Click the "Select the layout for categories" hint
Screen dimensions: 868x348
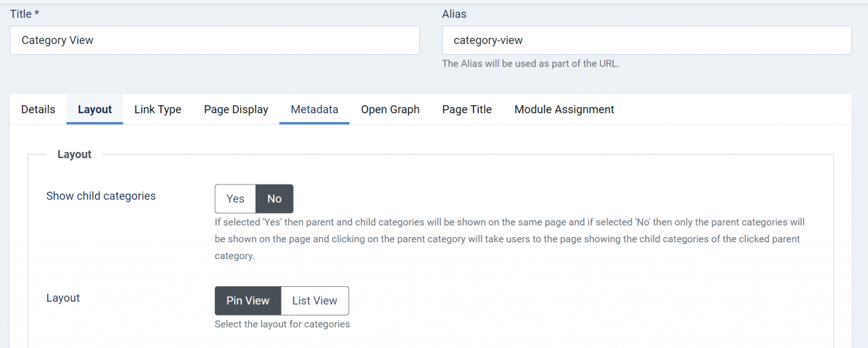pyautogui.click(x=282, y=324)
